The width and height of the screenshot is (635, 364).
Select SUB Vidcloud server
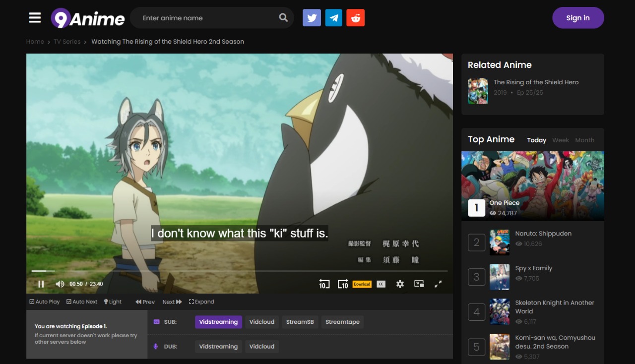pos(262,322)
